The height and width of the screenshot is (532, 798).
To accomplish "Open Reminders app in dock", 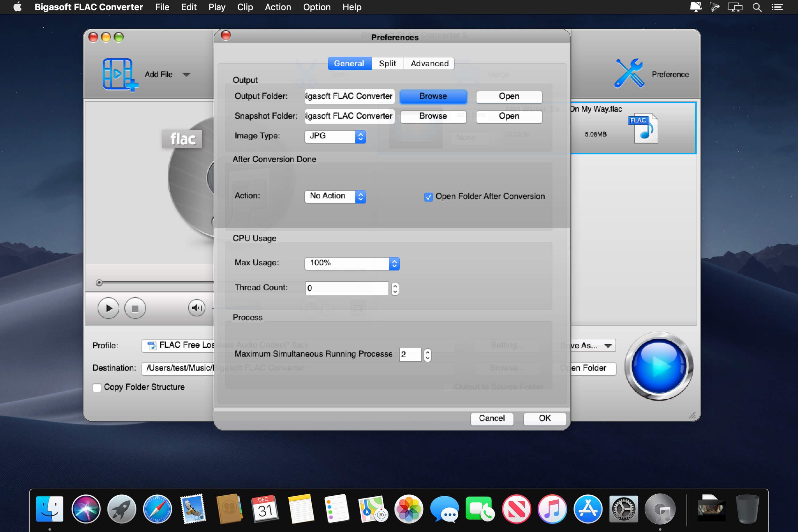I will point(336,509).
